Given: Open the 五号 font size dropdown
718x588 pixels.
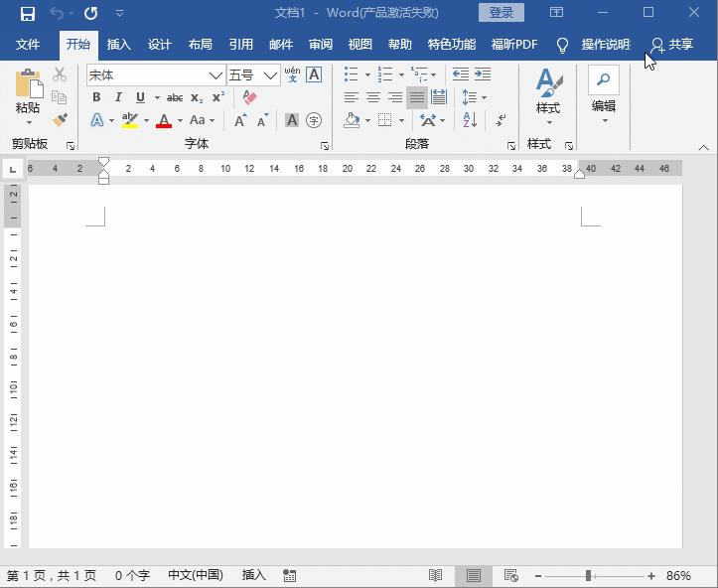Looking at the screenshot, I should coord(271,75).
